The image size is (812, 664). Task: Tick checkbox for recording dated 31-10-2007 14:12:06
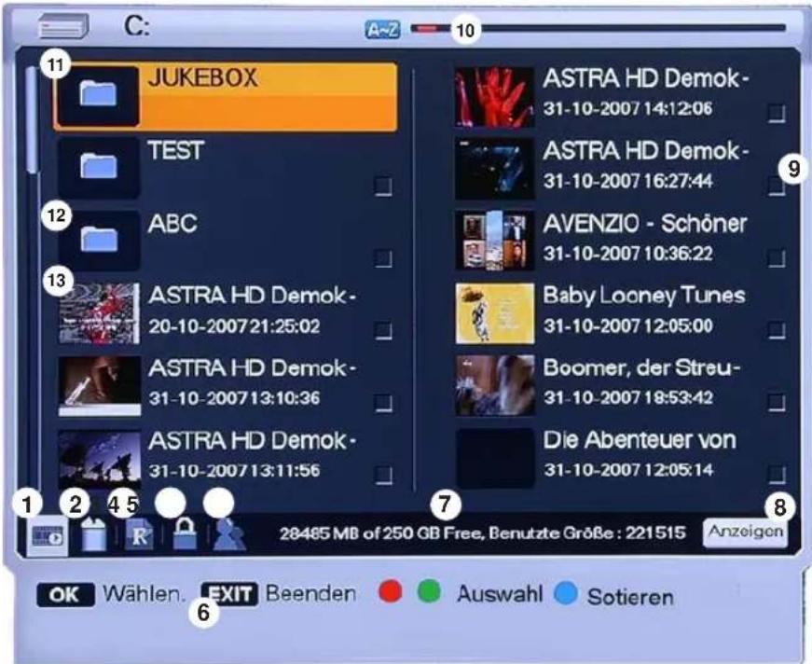777,114
